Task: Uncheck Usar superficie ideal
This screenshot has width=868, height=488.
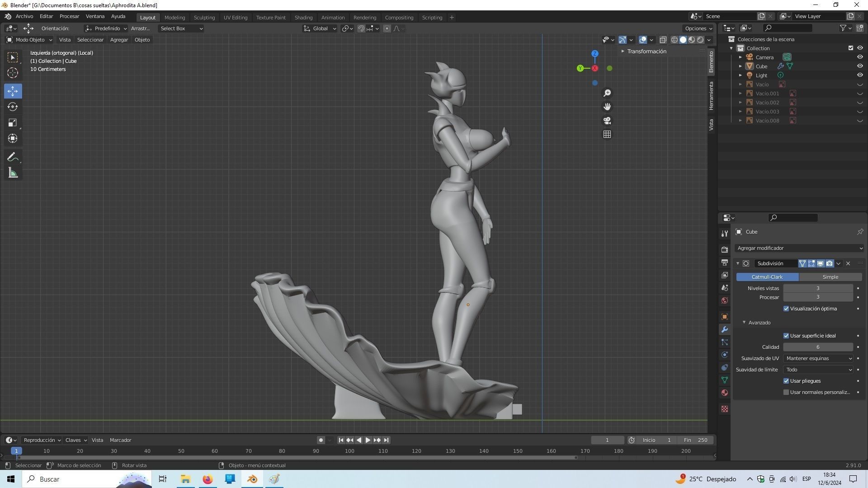Action: click(x=786, y=336)
